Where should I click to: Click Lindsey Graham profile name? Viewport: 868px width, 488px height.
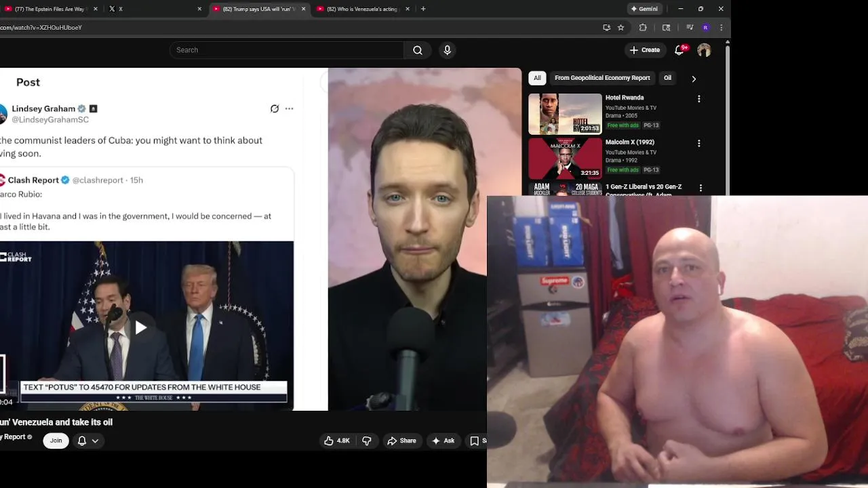pyautogui.click(x=43, y=108)
